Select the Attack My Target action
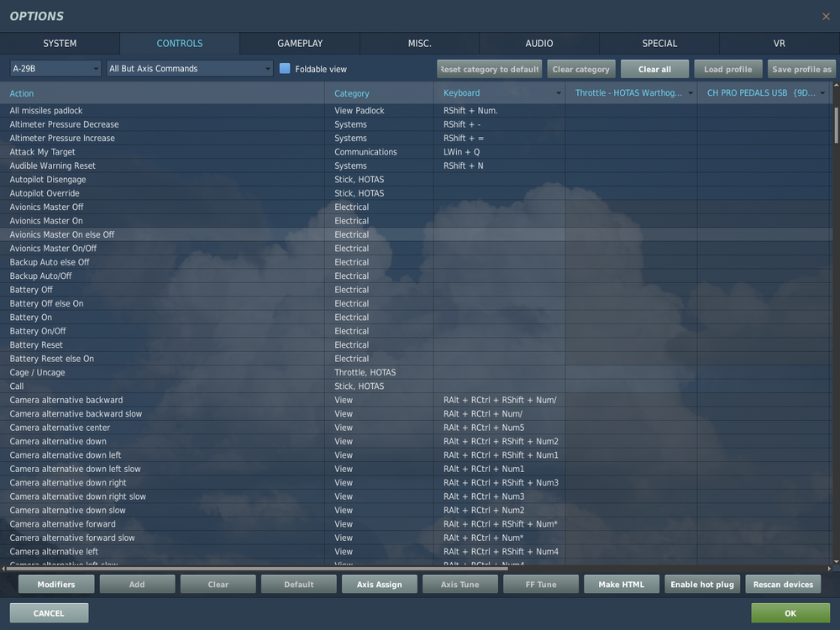Screen dimensions: 840x630 click(x=42, y=152)
